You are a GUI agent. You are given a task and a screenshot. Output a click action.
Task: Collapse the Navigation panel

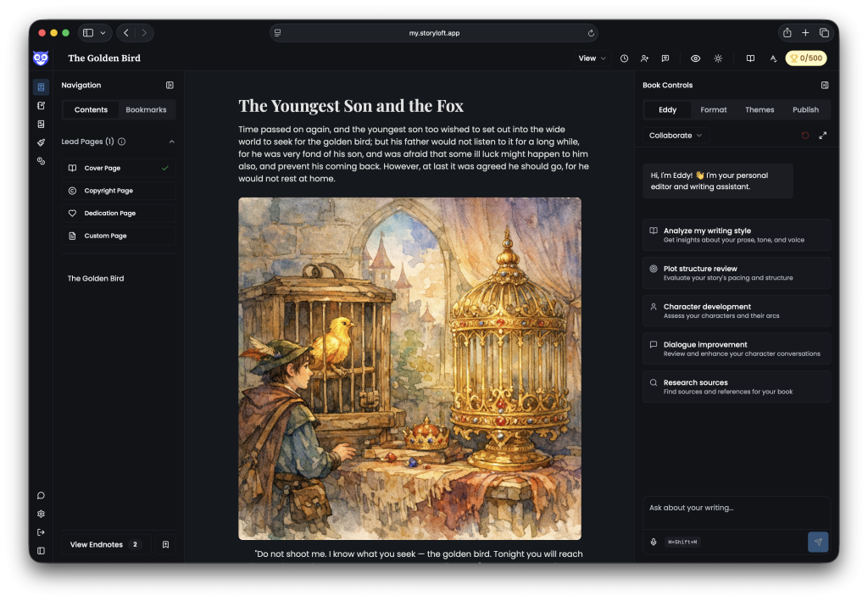point(170,86)
